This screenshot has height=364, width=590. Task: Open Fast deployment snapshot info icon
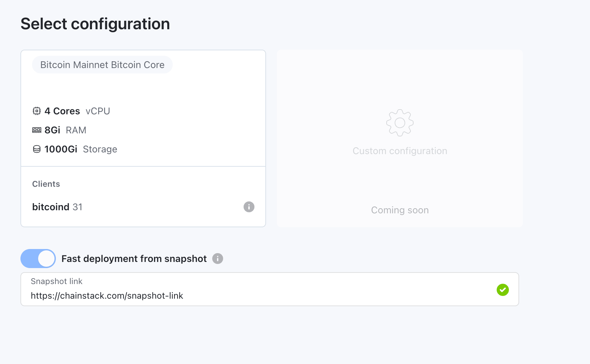[218, 259]
